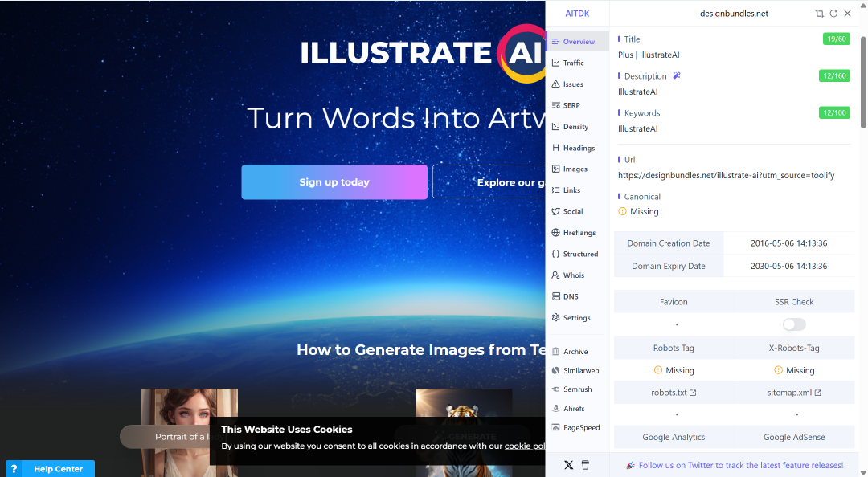Click the X (Twitter) icon at panel bottom

pyautogui.click(x=568, y=465)
